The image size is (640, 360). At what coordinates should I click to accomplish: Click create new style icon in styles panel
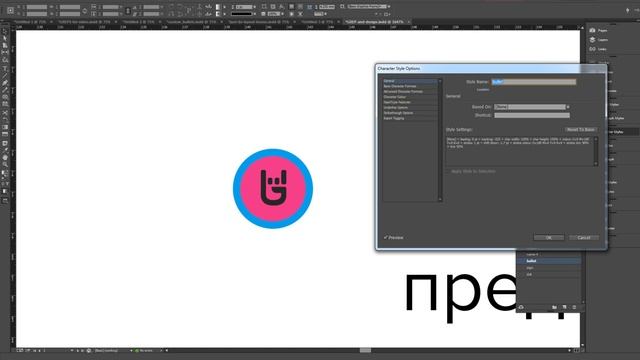[x=564, y=307]
